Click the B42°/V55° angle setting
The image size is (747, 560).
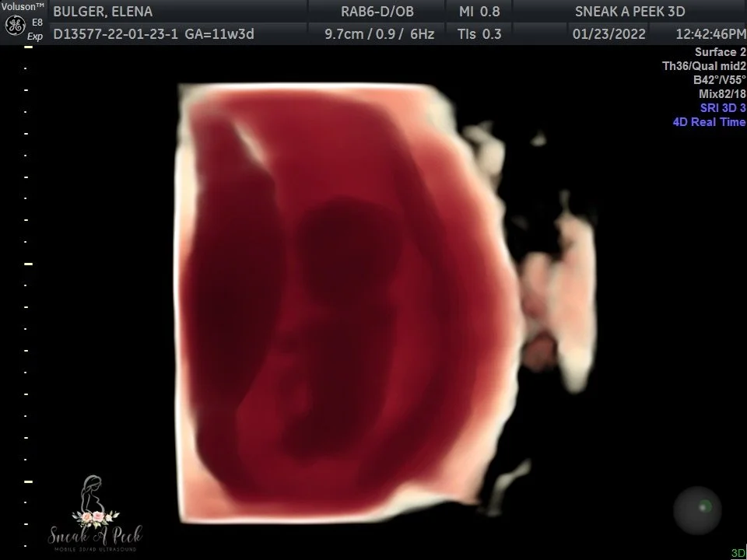[x=719, y=79]
